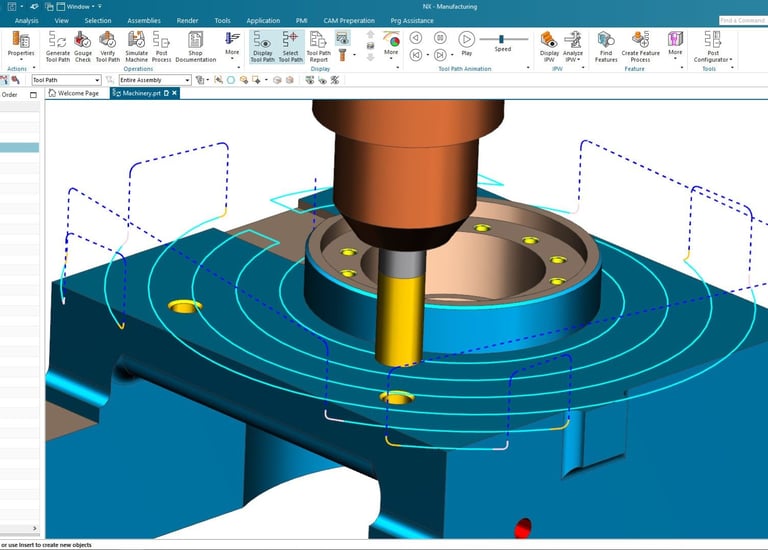Switch to CAM Preperation tab

click(349, 21)
